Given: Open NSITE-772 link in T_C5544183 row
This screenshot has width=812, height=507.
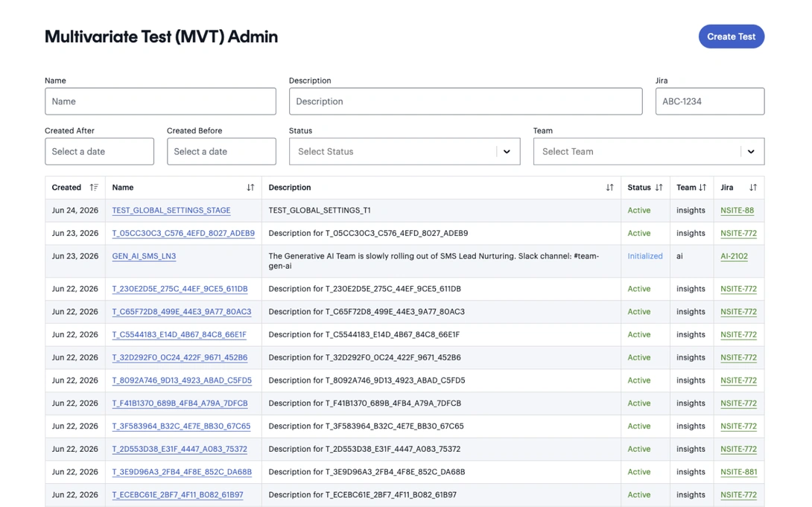Looking at the screenshot, I should [738, 335].
